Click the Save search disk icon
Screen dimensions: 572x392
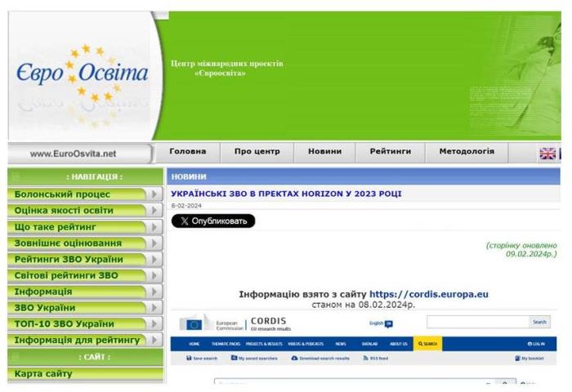(189, 358)
